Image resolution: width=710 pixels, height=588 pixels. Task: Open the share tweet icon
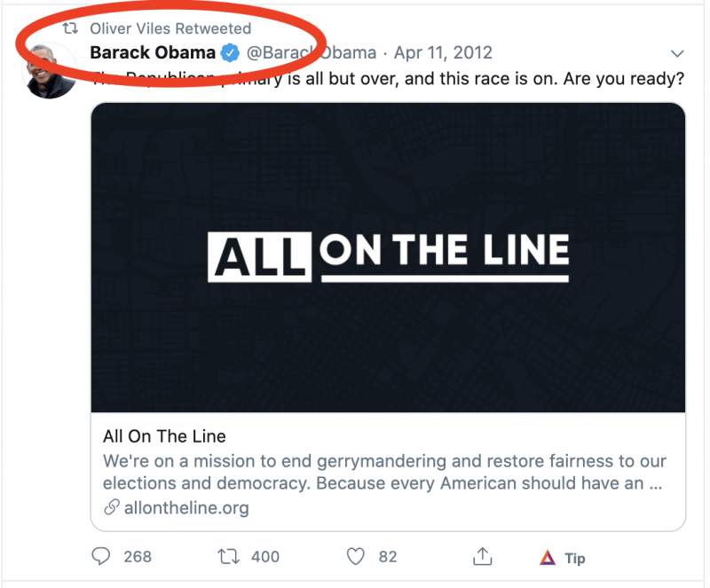pyautogui.click(x=483, y=556)
